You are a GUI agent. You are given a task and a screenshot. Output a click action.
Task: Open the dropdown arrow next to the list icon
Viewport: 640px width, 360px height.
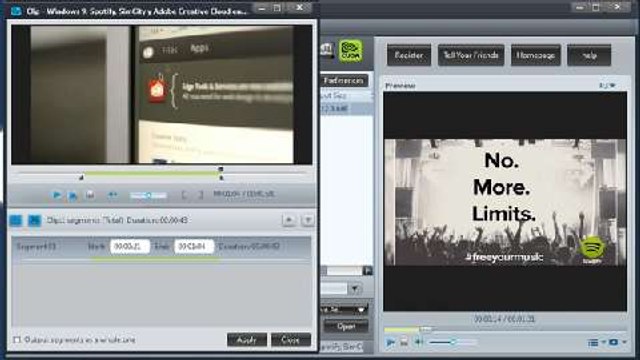pyautogui.click(x=603, y=342)
